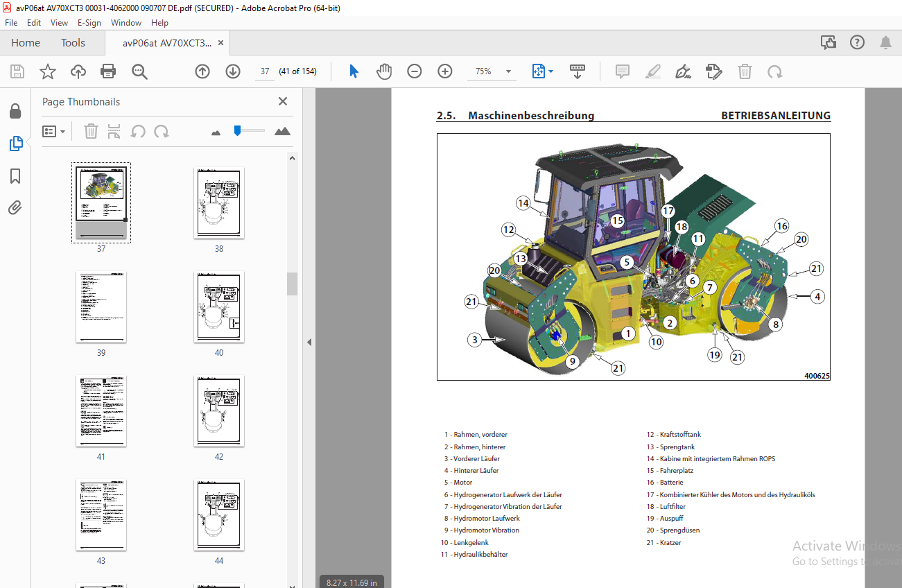Go to previous page

point(202,71)
